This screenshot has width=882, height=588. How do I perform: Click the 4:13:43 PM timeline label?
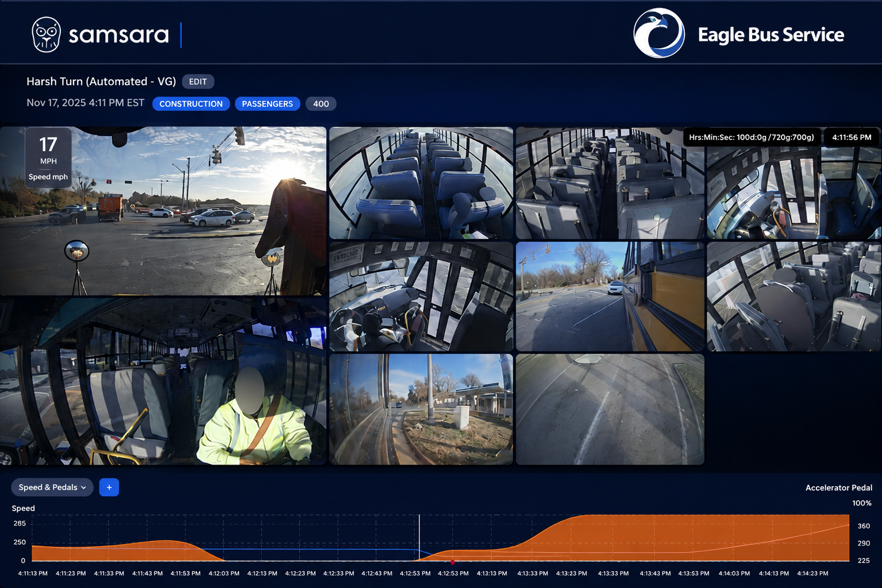(x=655, y=573)
